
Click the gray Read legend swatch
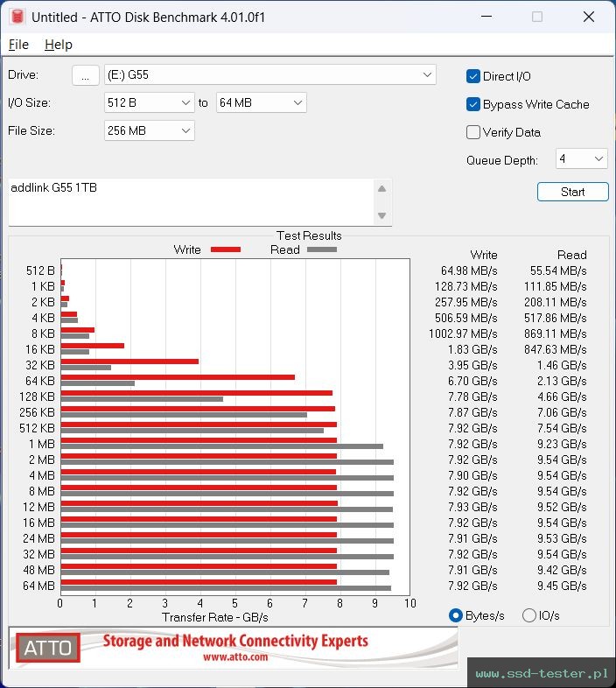(x=322, y=249)
